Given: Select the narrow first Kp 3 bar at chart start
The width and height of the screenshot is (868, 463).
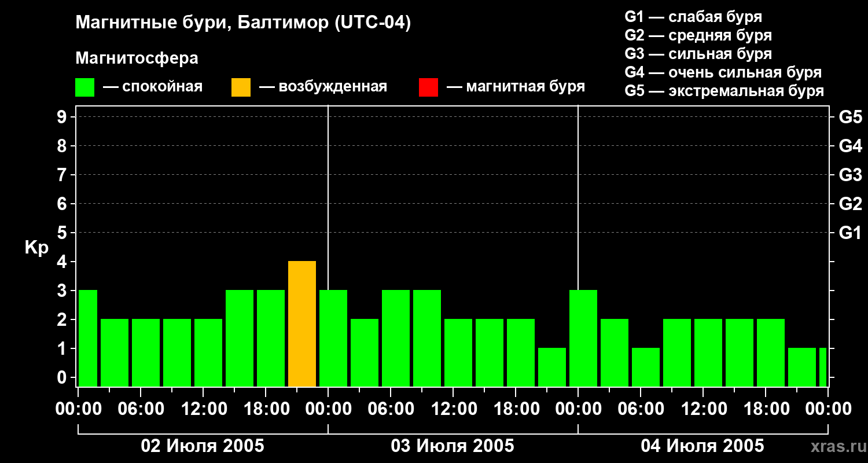Looking at the screenshot, I should 88,339.
